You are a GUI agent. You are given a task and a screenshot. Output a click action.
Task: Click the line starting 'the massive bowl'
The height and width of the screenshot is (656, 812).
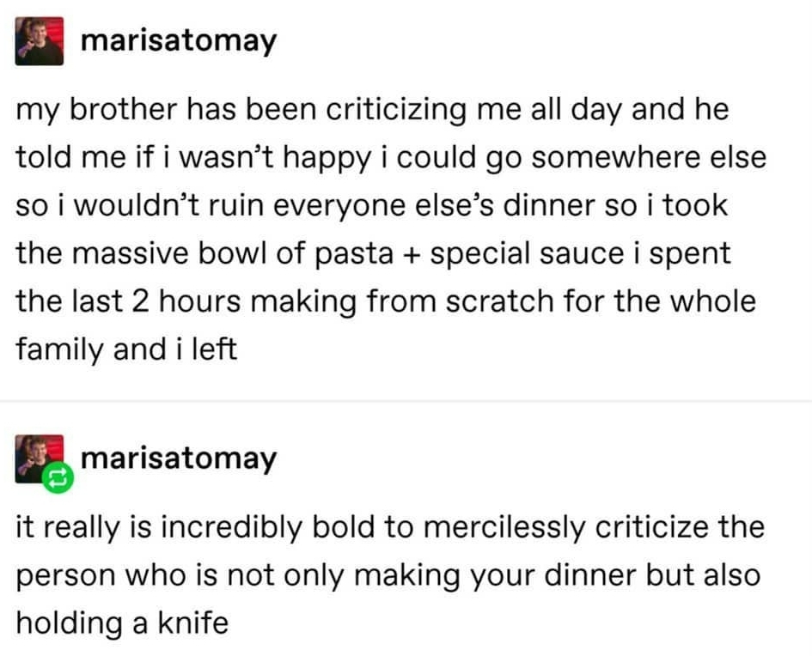(x=373, y=253)
